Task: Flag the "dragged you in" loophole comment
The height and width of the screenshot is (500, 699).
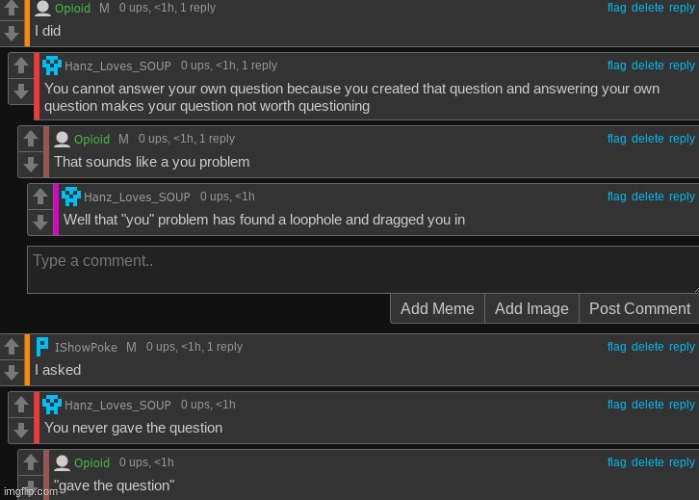Action: [x=617, y=197]
